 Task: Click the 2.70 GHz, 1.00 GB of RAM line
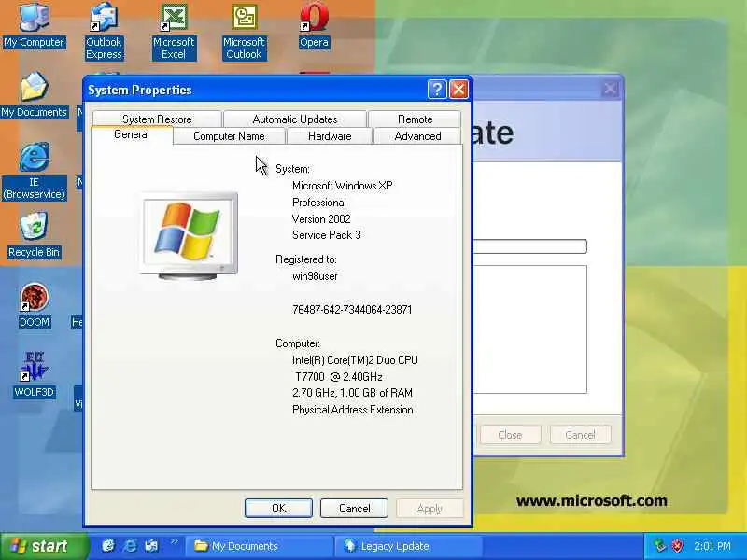[x=353, y=393]
